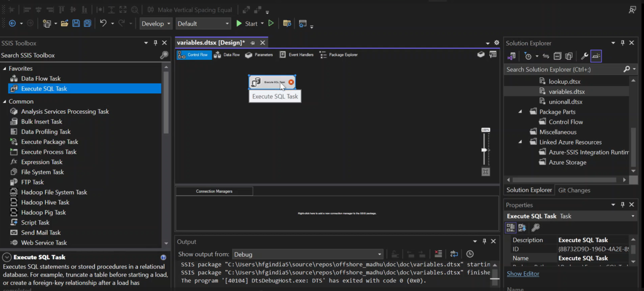Collapse the Execute SQL Task description chevron
The image size is (644, 291).
[x=7, y=257]
